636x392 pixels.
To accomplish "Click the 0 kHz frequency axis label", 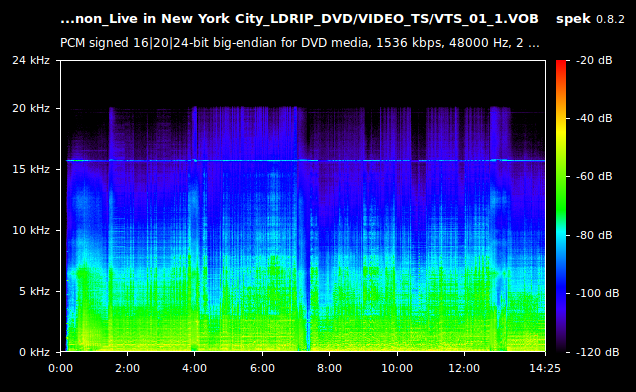I will click(x=34, y=352).
